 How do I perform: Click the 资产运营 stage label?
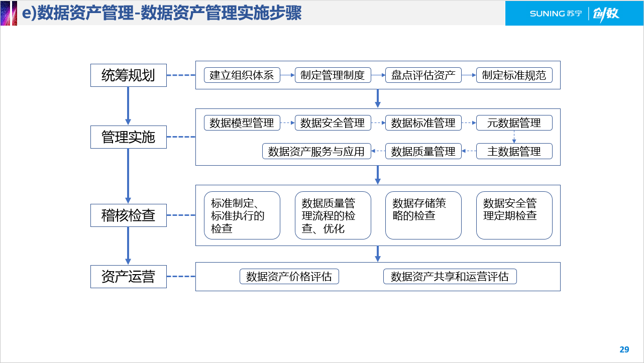(x=128, y=276)
